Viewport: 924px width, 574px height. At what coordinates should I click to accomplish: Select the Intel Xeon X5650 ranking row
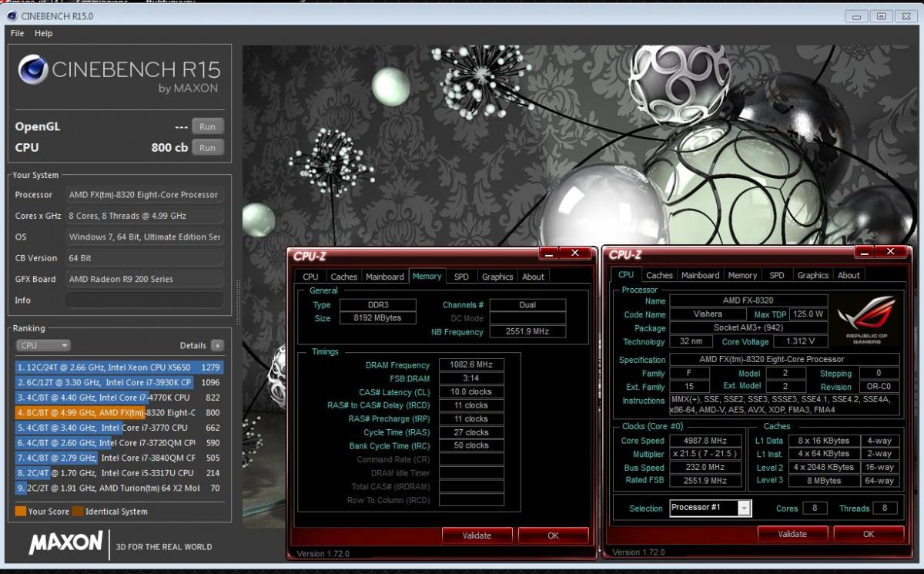(119, 368)
